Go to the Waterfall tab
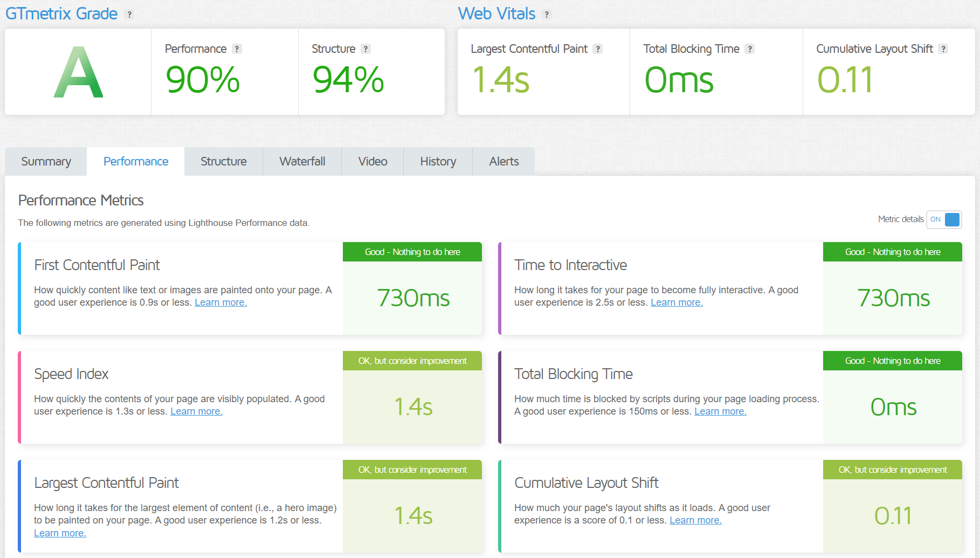The image size is (980, 558). coord(302,162)
